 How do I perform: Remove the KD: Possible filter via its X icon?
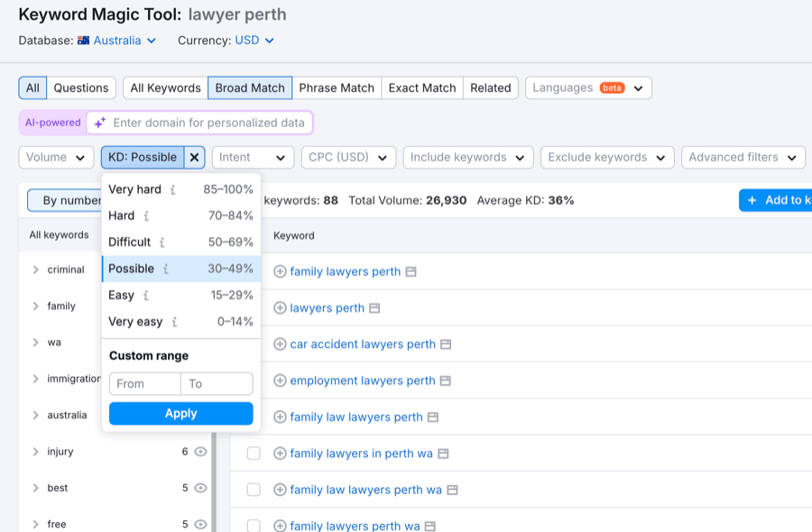[x=193, y=157]
